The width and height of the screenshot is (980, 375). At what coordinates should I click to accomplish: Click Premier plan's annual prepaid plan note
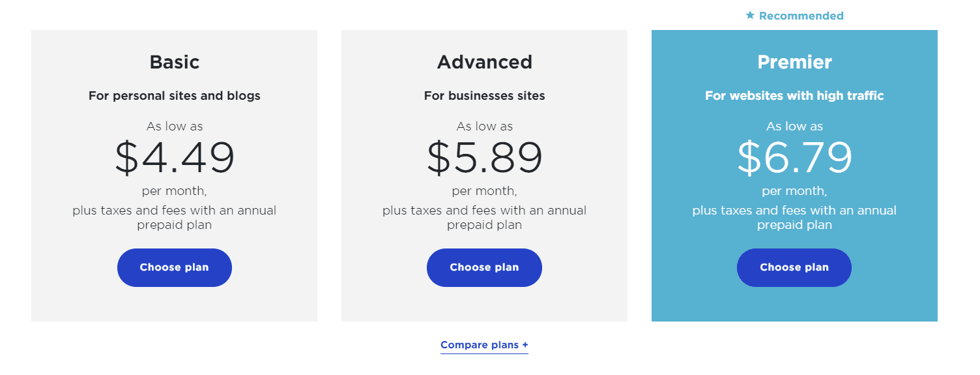pos(794,218)
